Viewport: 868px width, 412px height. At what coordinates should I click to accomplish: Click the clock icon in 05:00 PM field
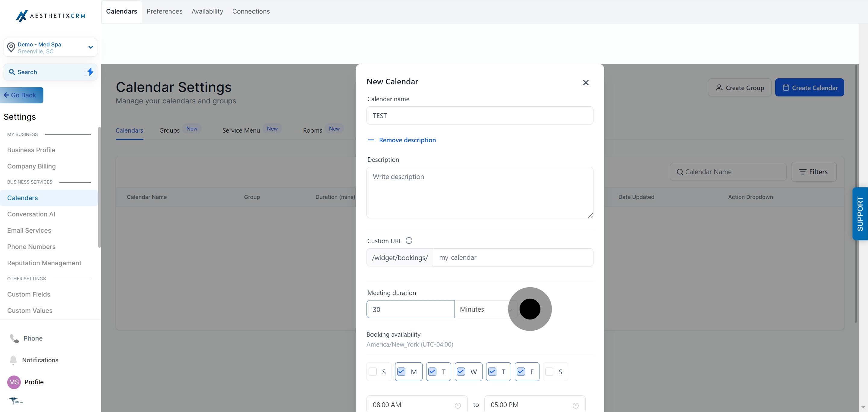click(576, 405)
